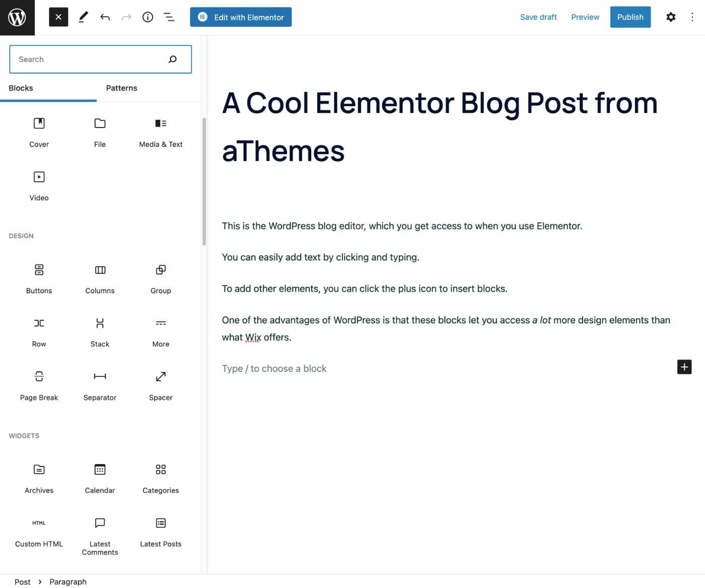Image resolution: width=705 pixels, height=588 pixels.
Task: Click the Preview link
Action: click(585, 17)
